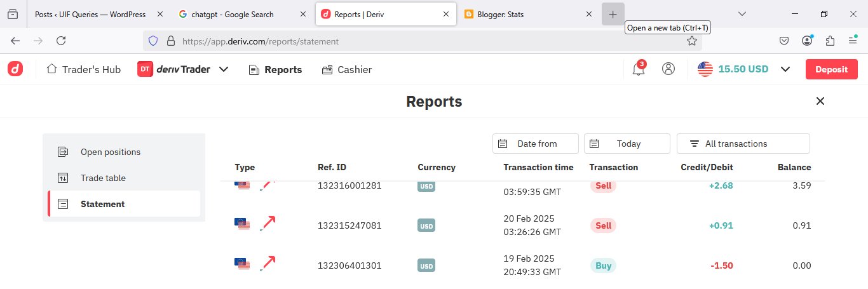This screenshot has width=868, height=289.
Task: Click the Transaction time column header
Action: [x=538, y=168]
